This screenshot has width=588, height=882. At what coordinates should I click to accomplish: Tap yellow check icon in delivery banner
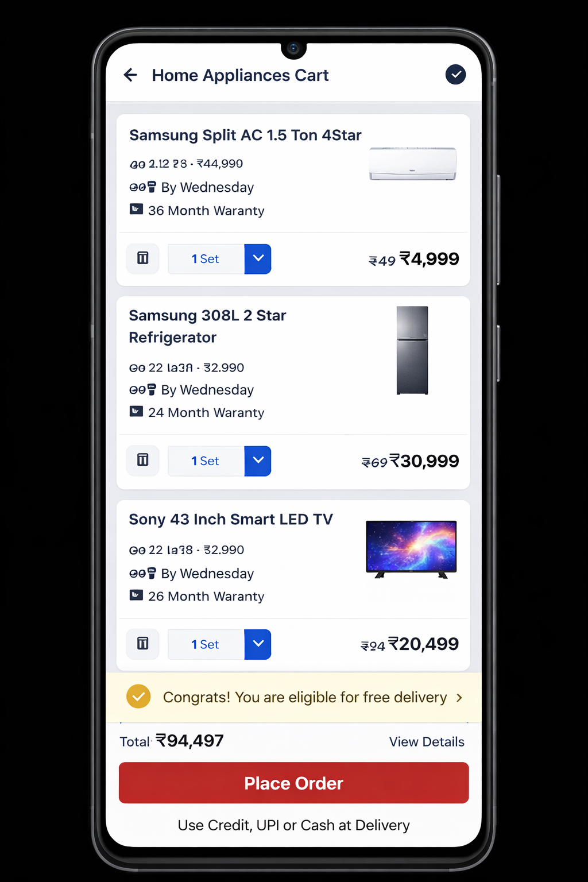(138, 697)
